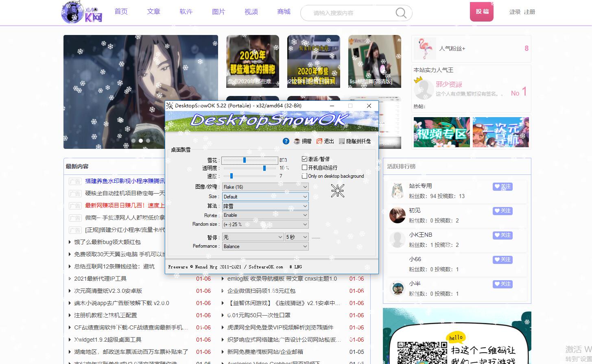Viewport: 592px width, 364px height.
Task: Click the blue help question mark icon
Action: 286,141
